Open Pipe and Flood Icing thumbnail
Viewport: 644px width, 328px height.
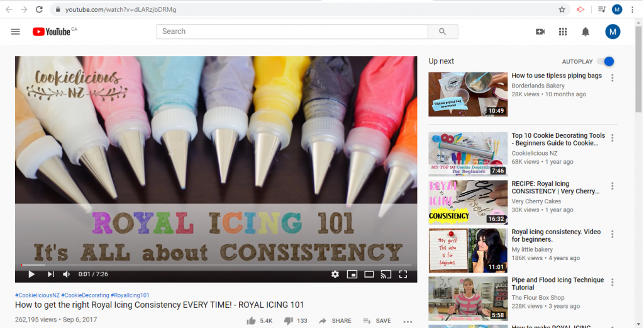[x=468, y=298]
